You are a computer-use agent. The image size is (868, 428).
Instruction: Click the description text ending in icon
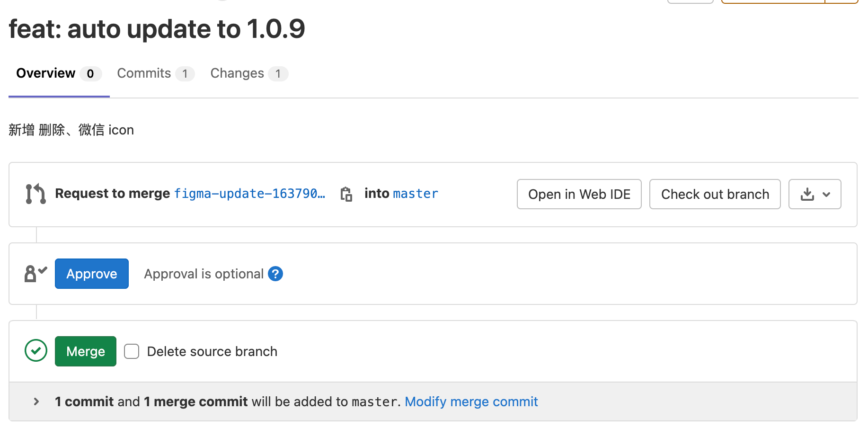[71, 130]
